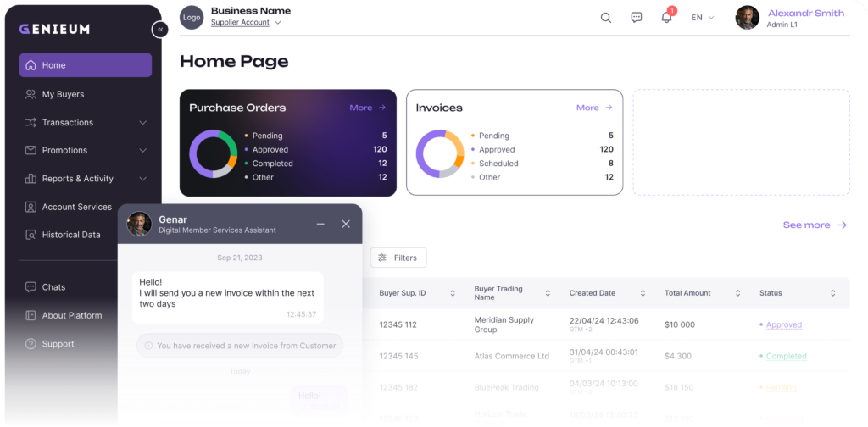Collapse the sidebar with double-chevron button
Screen dimensions: 868x427
(x=159, y=30)
